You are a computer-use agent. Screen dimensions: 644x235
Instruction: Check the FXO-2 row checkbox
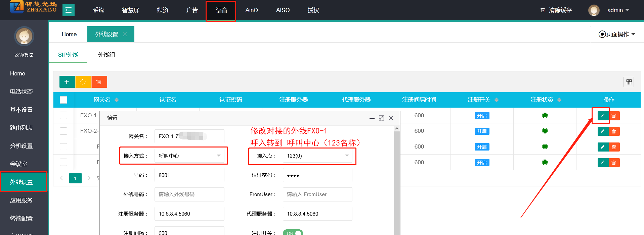click(63, 131)
